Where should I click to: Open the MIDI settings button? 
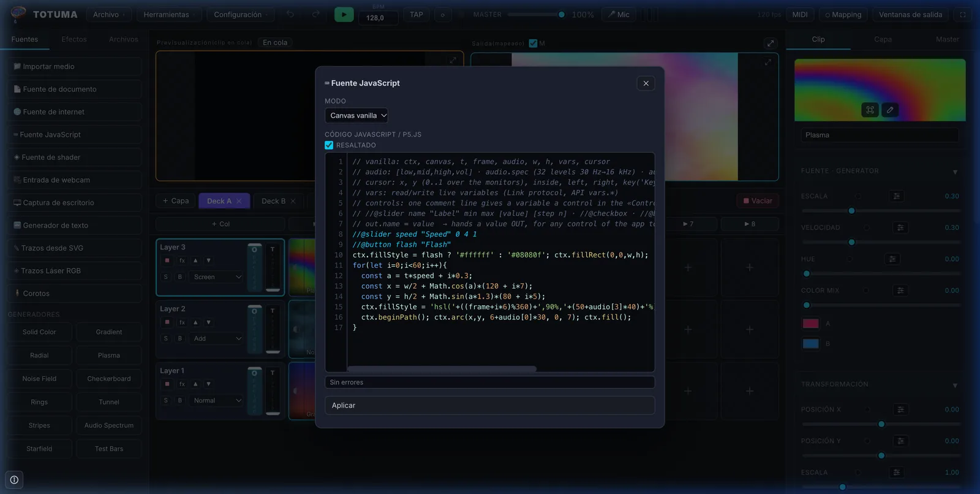[x=800, y=15]
